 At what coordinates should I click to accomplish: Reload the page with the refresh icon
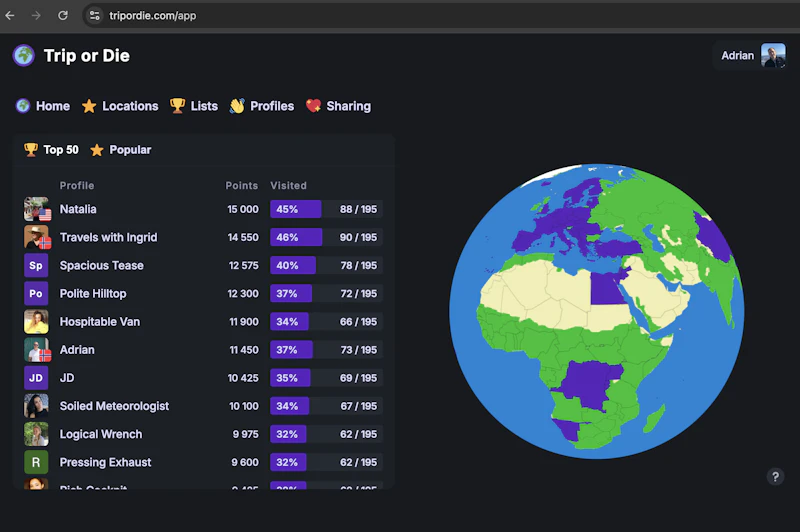coord(63,15)
